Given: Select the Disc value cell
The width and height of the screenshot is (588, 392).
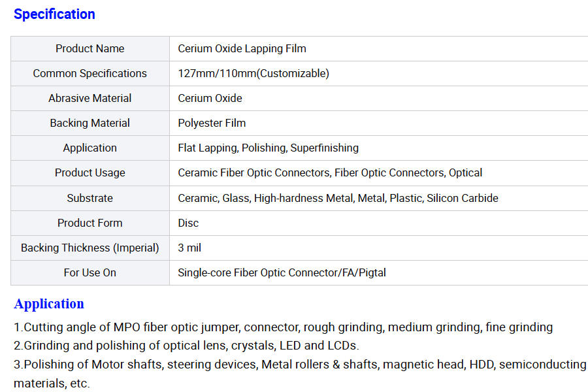Looking at the screenshot, I should pos(188,223).
